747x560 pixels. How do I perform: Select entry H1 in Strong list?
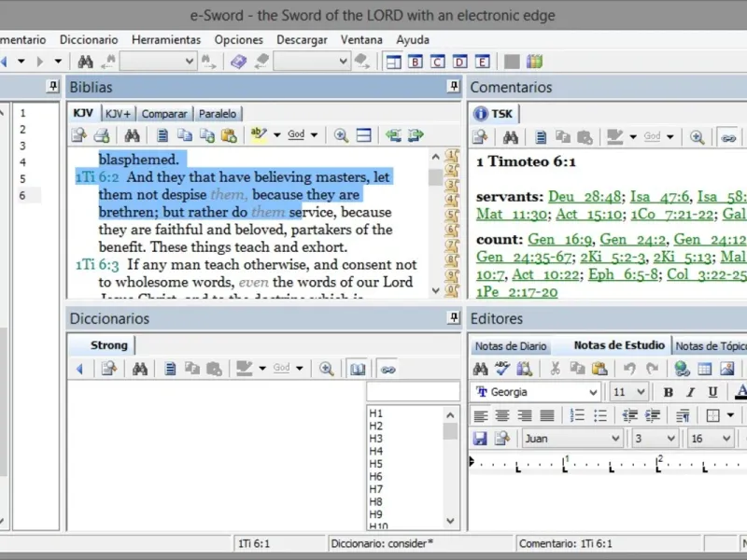[x=376, y=413]
